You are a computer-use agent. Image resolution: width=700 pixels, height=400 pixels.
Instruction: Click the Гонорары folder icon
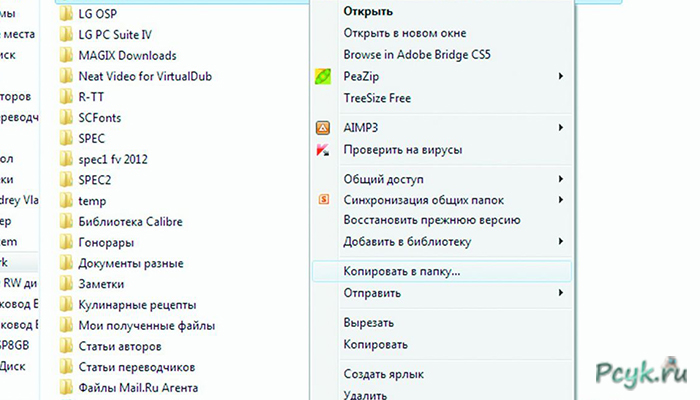(x=66, y=242)
